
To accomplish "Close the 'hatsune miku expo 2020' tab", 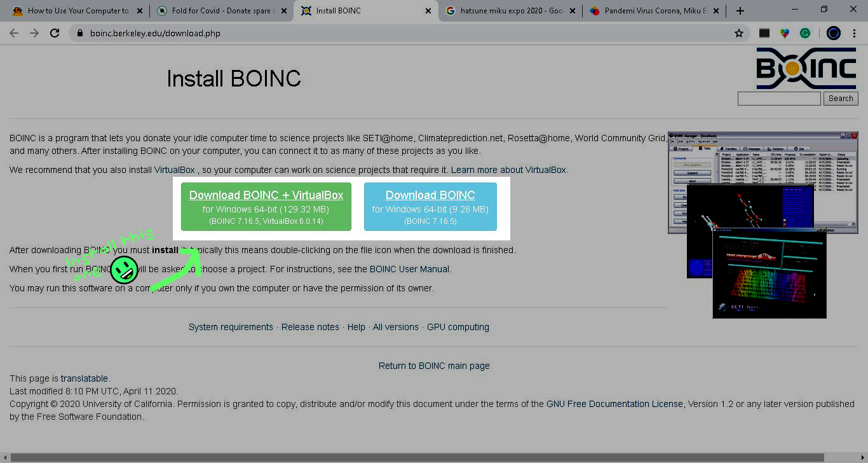I will click(573, 11).
